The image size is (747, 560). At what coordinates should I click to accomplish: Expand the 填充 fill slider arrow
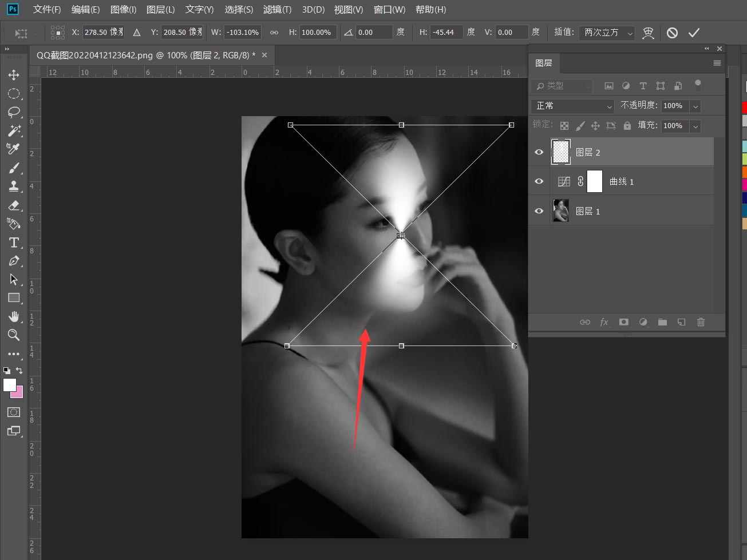tap(695, 126)
